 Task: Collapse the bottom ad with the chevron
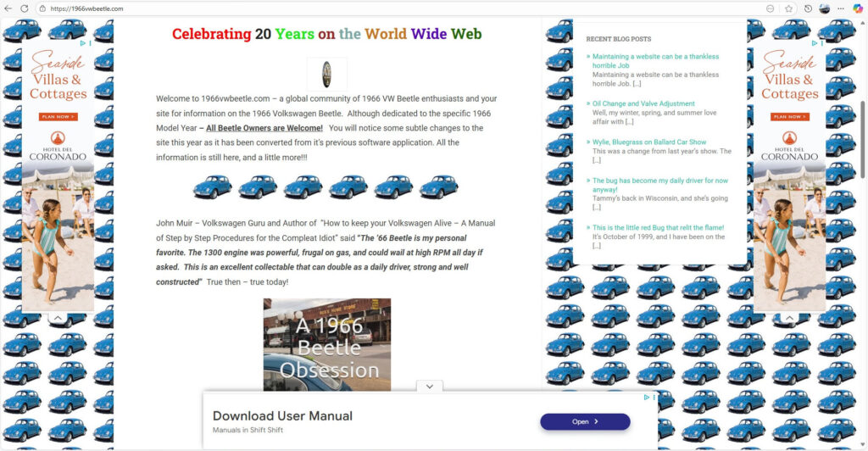(x=430, y=386)
